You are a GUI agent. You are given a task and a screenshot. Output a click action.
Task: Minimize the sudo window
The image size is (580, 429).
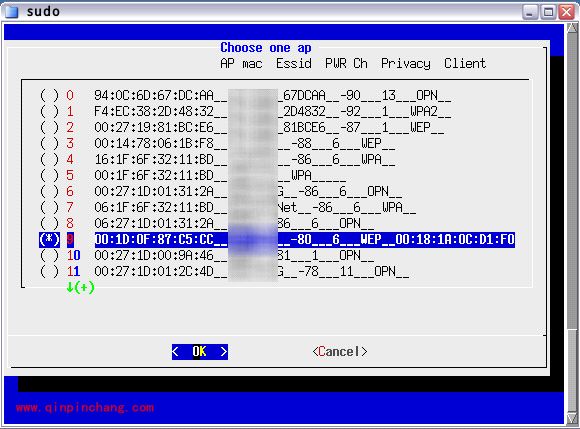point(530,12)
